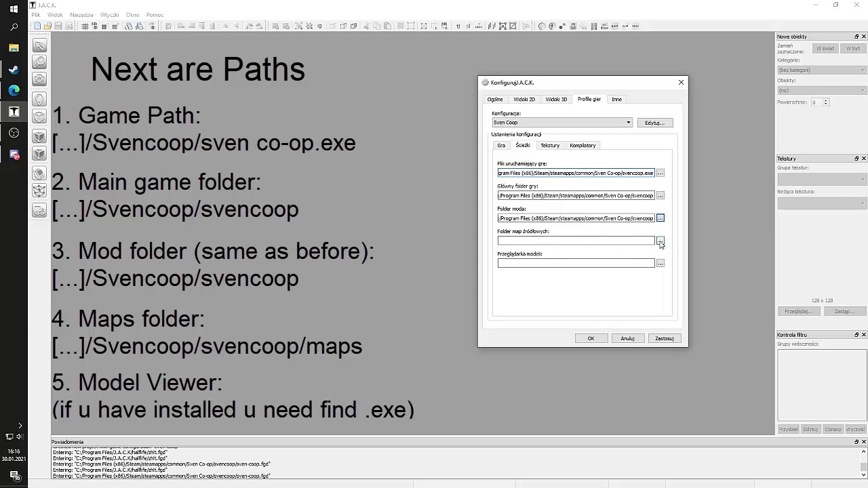868x488 pixels.
Task: Click the 'tl' texture lock toolbar icon
Action: pyautogui.click(x=458, y=26)
